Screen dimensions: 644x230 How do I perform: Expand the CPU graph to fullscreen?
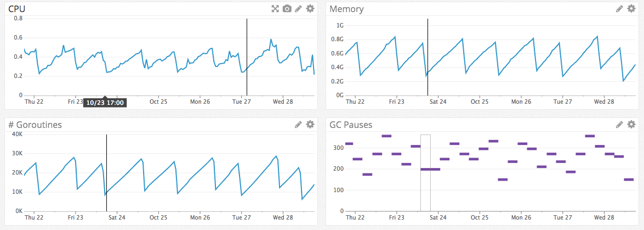point(276,9)
